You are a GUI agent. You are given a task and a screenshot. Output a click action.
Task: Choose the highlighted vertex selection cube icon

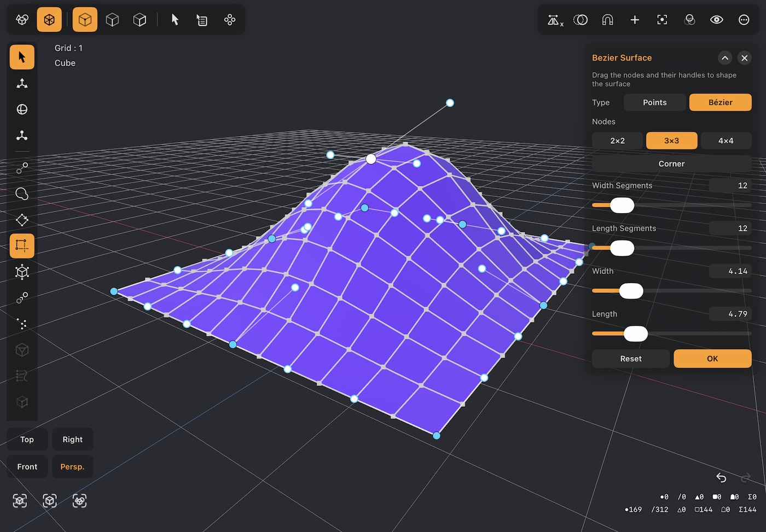(x=85, y=20)
